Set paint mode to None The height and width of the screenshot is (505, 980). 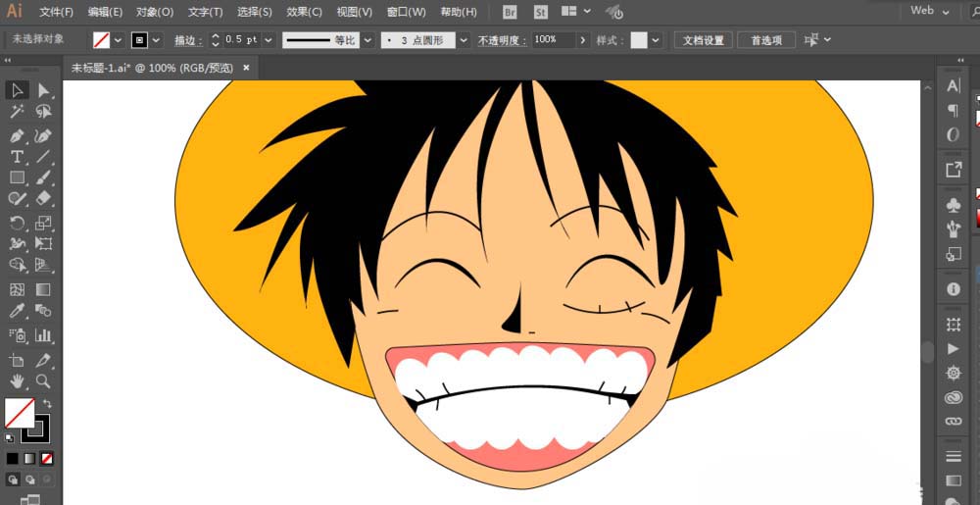coord(47,459)
